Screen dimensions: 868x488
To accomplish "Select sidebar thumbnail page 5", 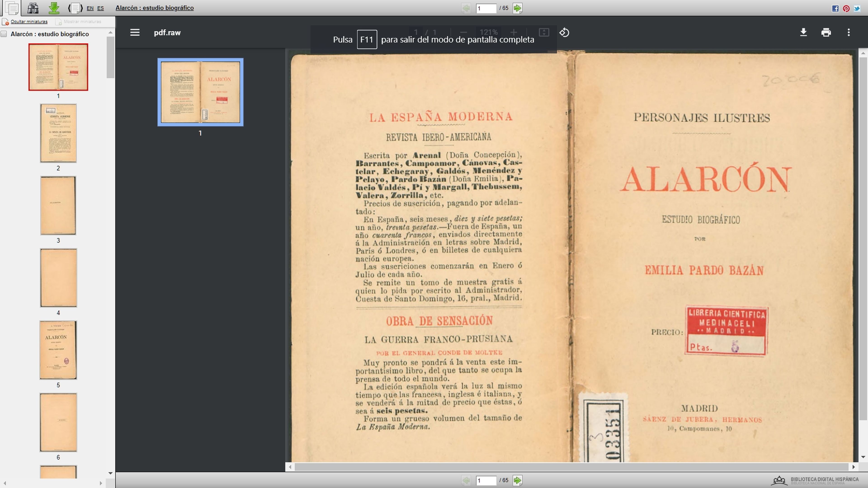I will 58,350.
